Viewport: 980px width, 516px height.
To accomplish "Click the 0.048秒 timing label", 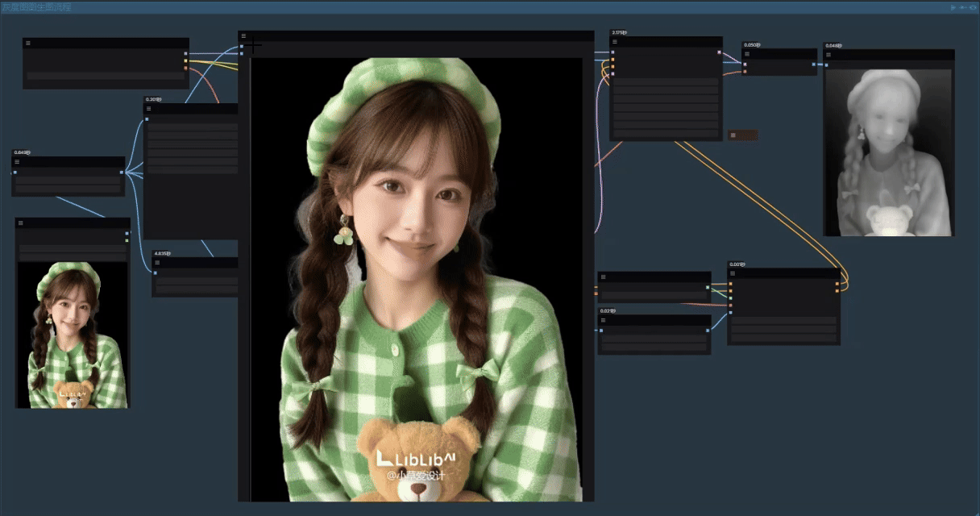I will [833, 46].
